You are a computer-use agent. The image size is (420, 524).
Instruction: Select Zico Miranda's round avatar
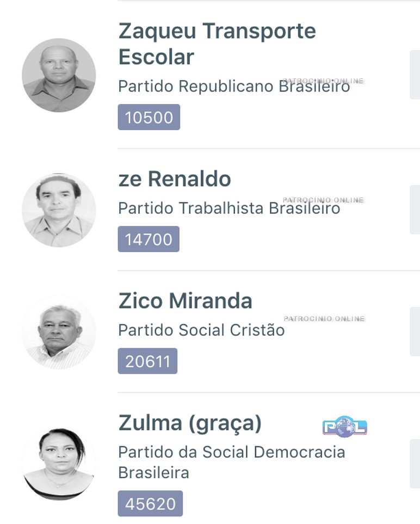[59, 332]
